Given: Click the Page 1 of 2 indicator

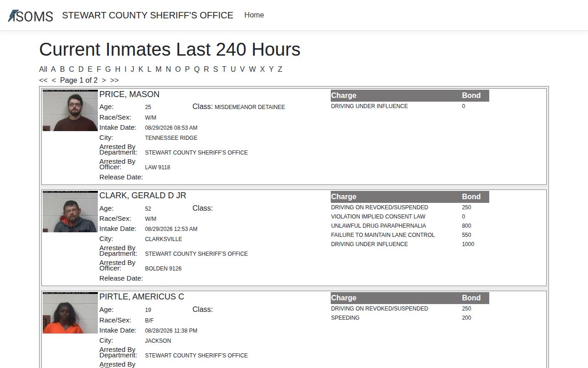Looking at the screenshot, I should pos(79,80).
